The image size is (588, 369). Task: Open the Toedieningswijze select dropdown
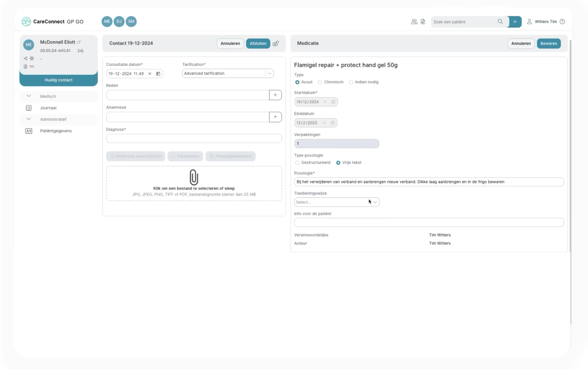375,202
